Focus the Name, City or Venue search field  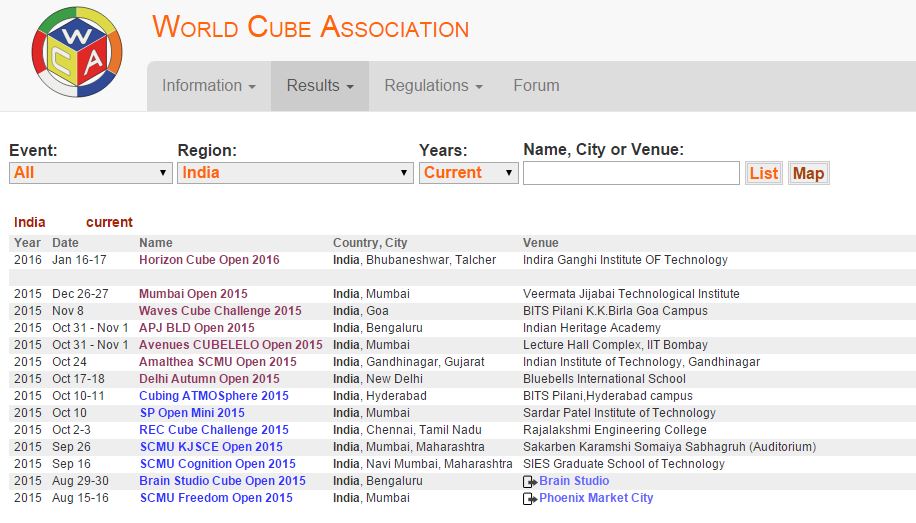click(631, 173)
